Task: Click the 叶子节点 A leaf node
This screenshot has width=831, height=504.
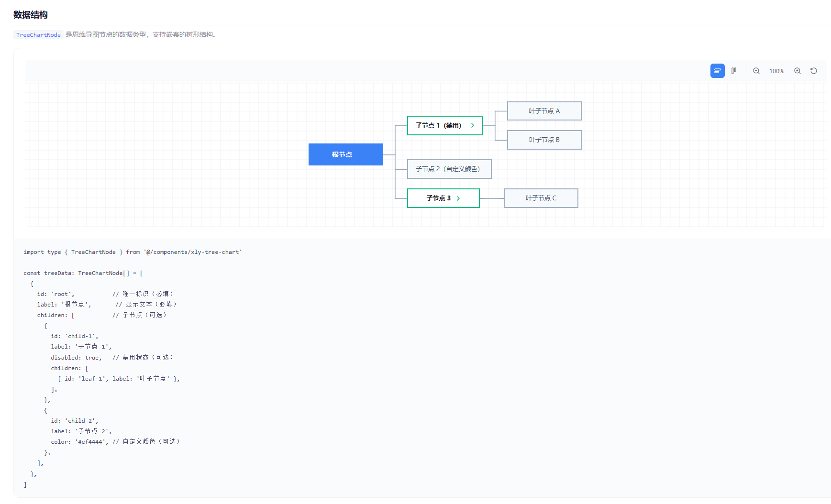Action: tap(544, 111)
